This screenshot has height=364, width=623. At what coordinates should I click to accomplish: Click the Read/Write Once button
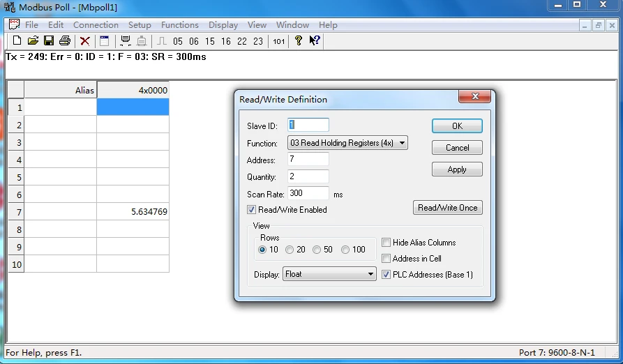coord(447,208)
